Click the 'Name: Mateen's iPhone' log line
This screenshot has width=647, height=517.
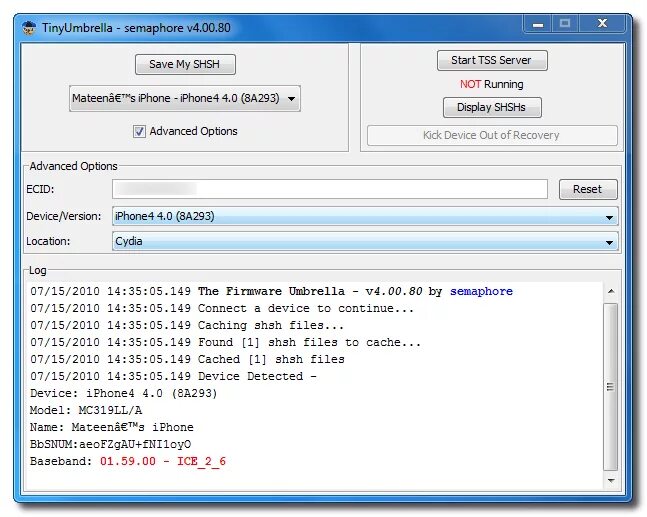pyautogui.click(x=112, y=427)
